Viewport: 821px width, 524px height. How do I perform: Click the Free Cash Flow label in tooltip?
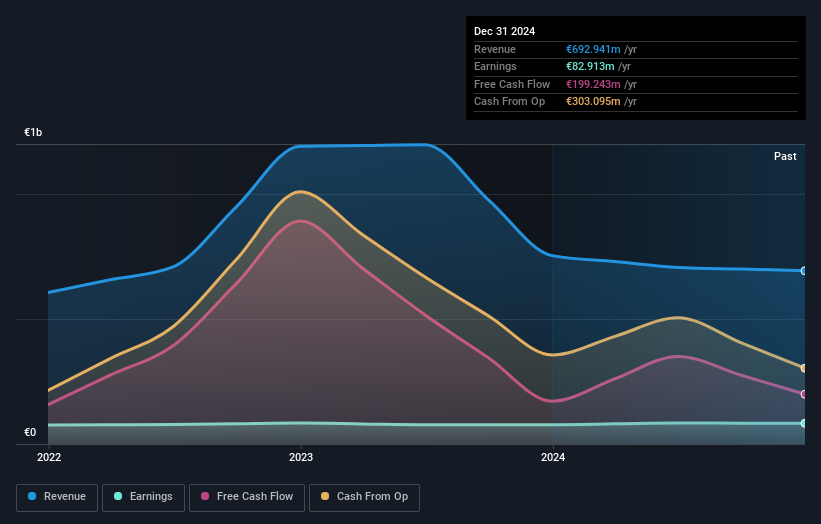(x=512, y=84)
